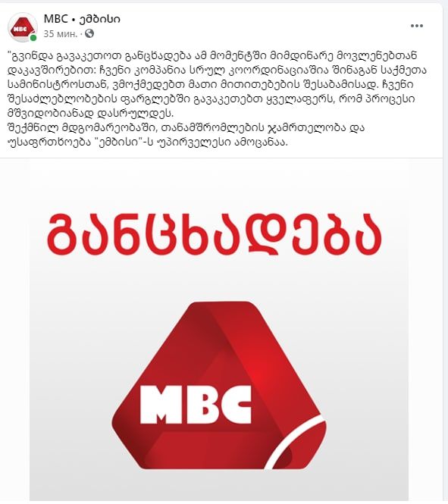
Task: Click the green online status dot
Action: pyautogui.click(x=33, y=38)
